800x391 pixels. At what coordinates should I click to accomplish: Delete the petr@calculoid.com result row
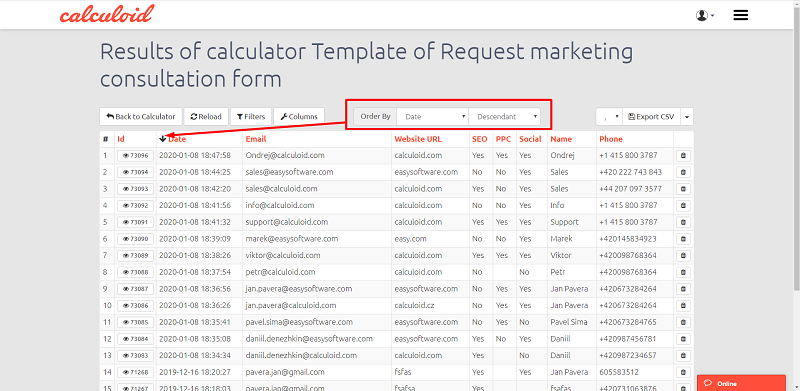683,273
